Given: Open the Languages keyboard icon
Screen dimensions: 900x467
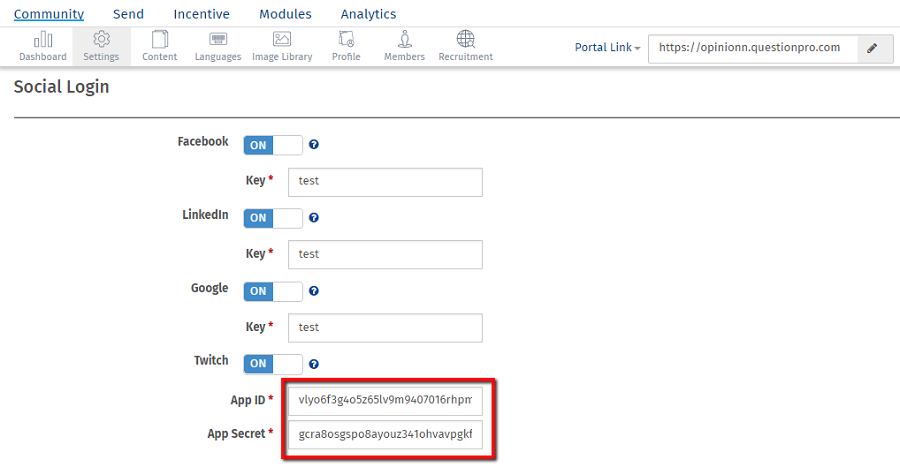Looking at the screenshot, I should tap(218, 39).
